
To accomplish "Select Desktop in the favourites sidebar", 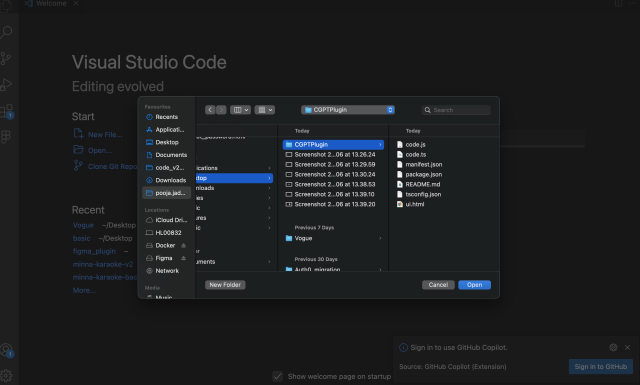I will (x=167, y=142).
